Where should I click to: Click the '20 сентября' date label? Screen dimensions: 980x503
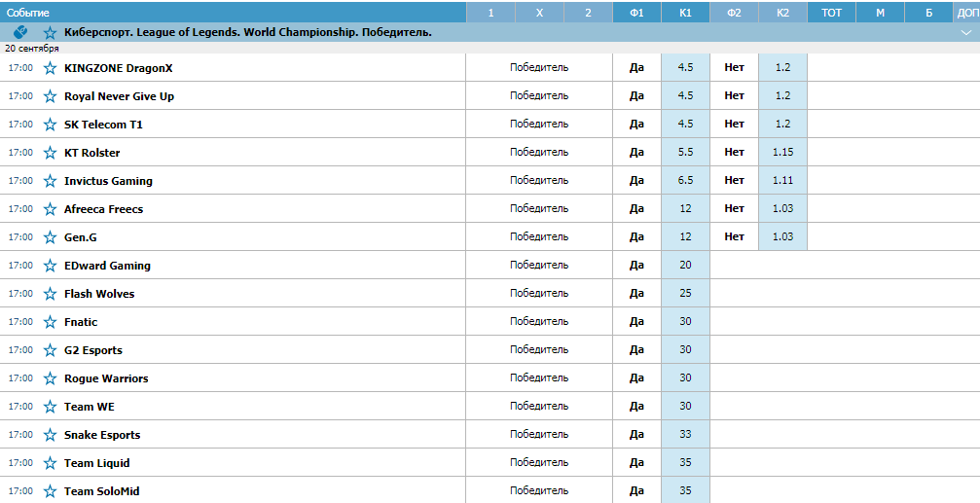pos(32,48)
